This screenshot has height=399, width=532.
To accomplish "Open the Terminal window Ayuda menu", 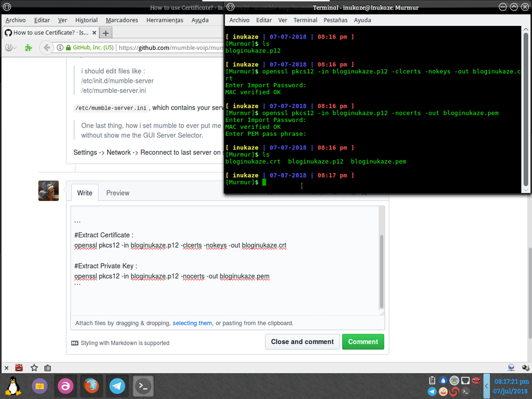I will coord(362,20).
